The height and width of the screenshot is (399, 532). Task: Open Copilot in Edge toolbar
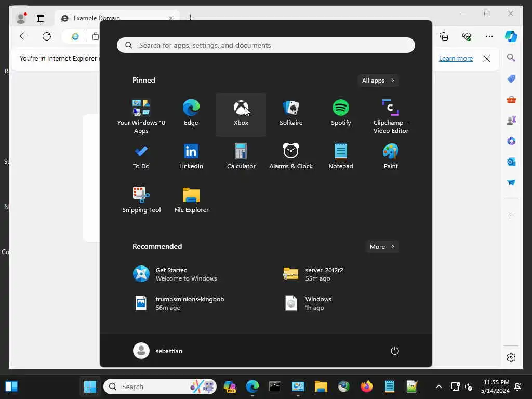[511, 36]
